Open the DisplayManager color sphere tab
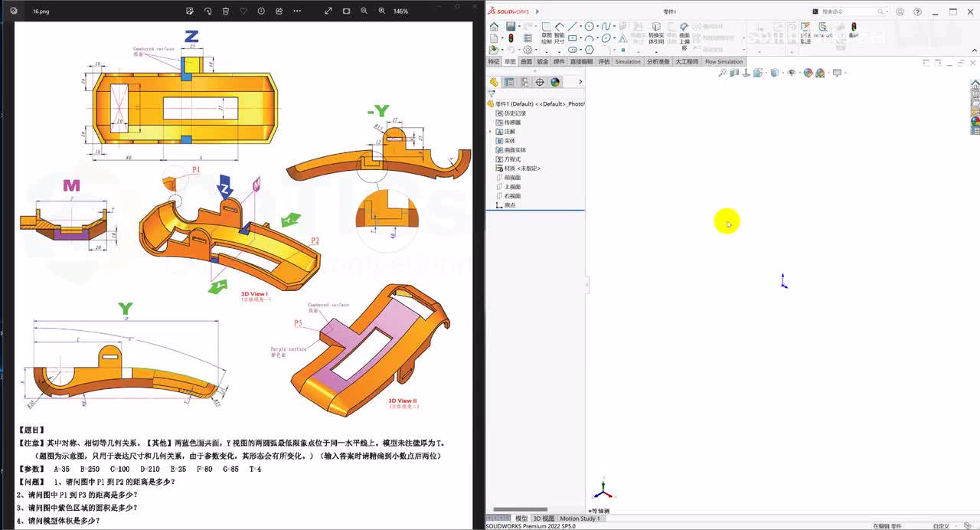 coord(555,82)
